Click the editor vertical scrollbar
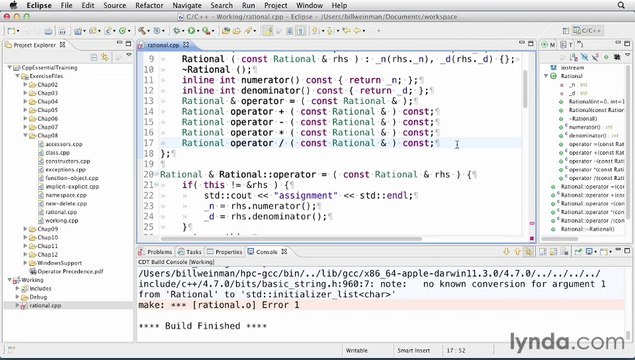This screenshot has height=360, width=635. click(x=524, y=89)
